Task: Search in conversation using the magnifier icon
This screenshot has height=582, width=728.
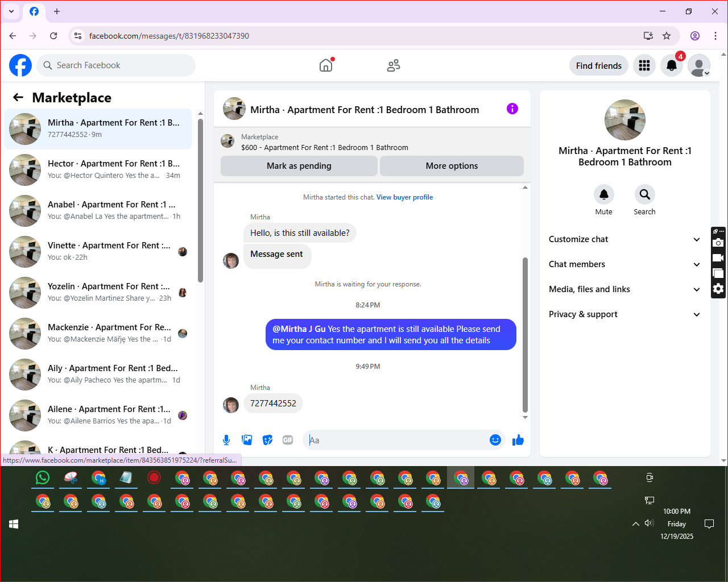Action: click(x=644, y=194)
